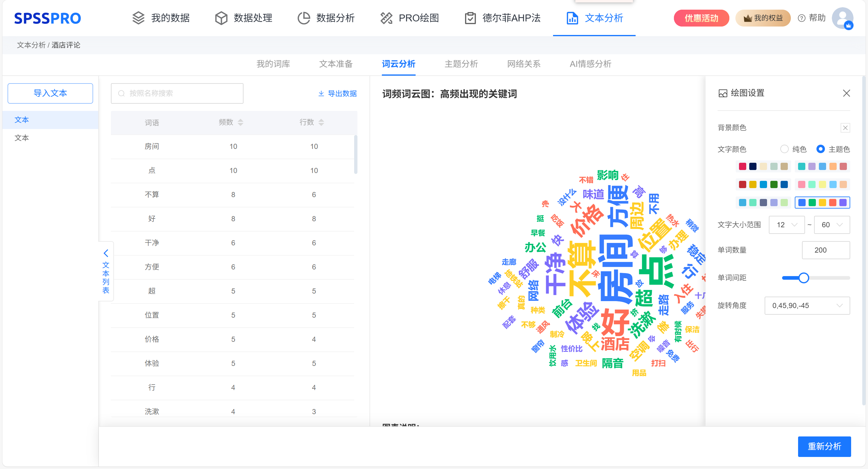Image resolution: width=868 pixels, height=469 pixels.
Task: Click the 重新分析 button
Action: 824,446
